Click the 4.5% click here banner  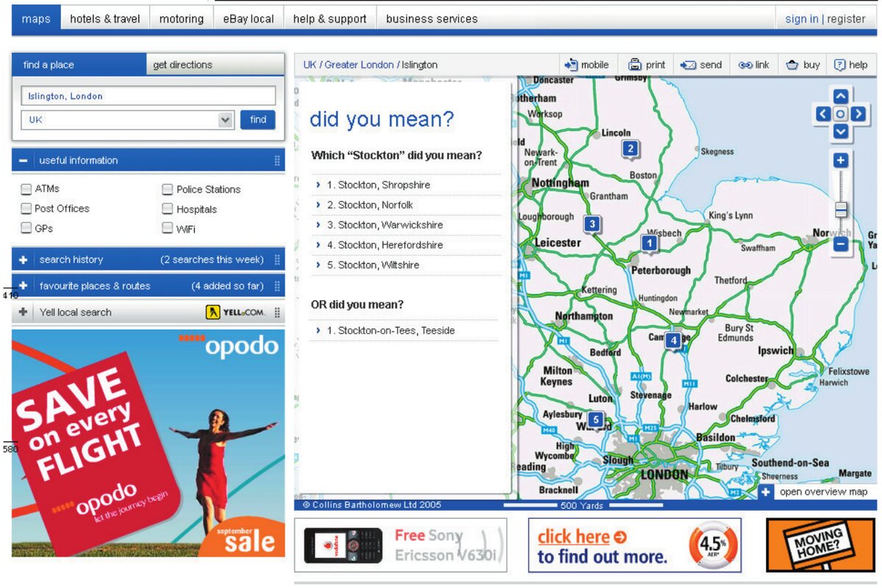(x=635, y=545)
